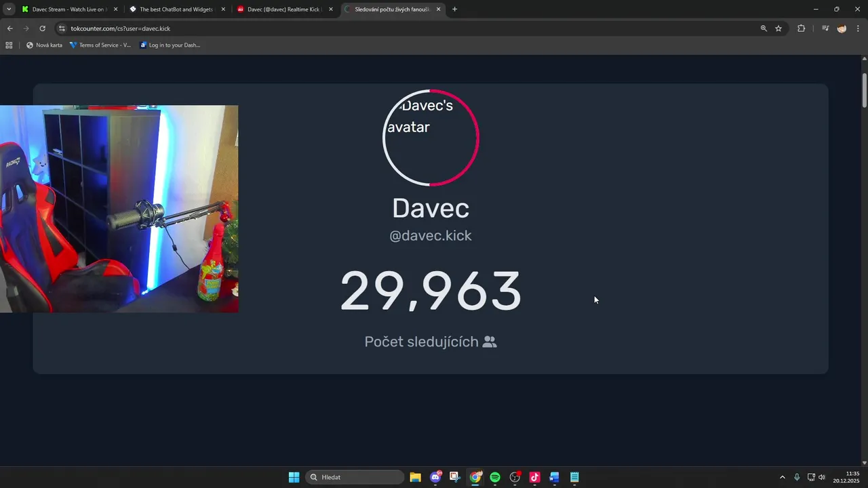The height and width of the screenshot is (488, 868).
Task: Click Davec's avatar circle
Action: (x=431, y=138)
